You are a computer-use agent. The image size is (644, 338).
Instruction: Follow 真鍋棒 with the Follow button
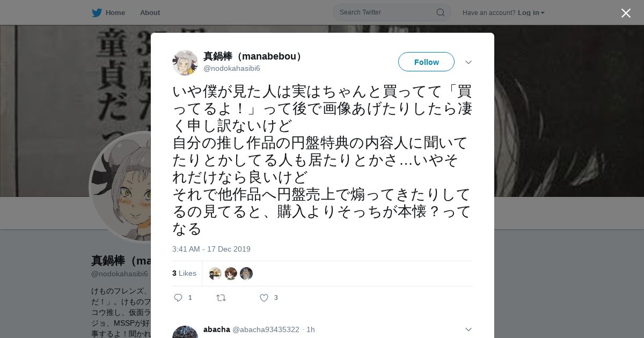[x=426, y=62]
